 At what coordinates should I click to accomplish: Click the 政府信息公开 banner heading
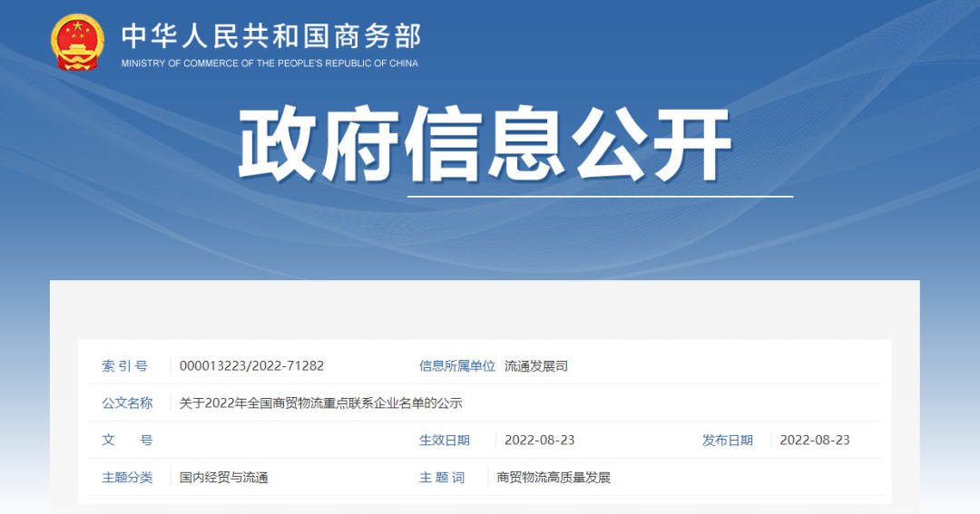click(x=485, y=144)
